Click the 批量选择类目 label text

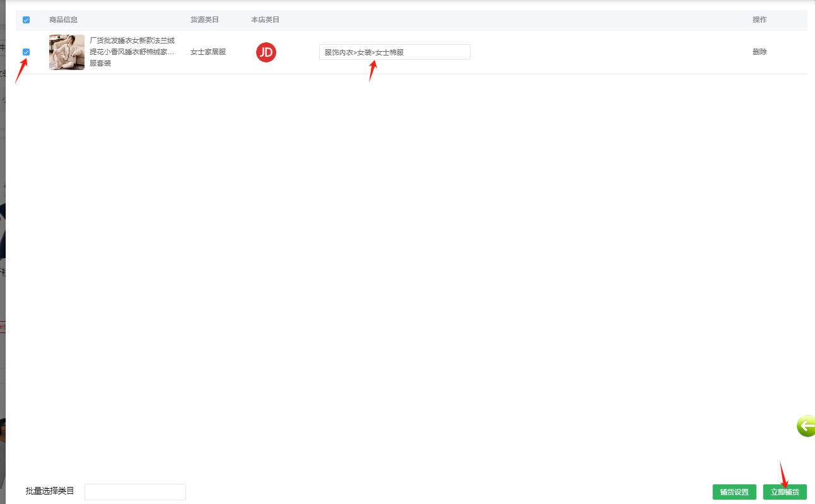50,491
